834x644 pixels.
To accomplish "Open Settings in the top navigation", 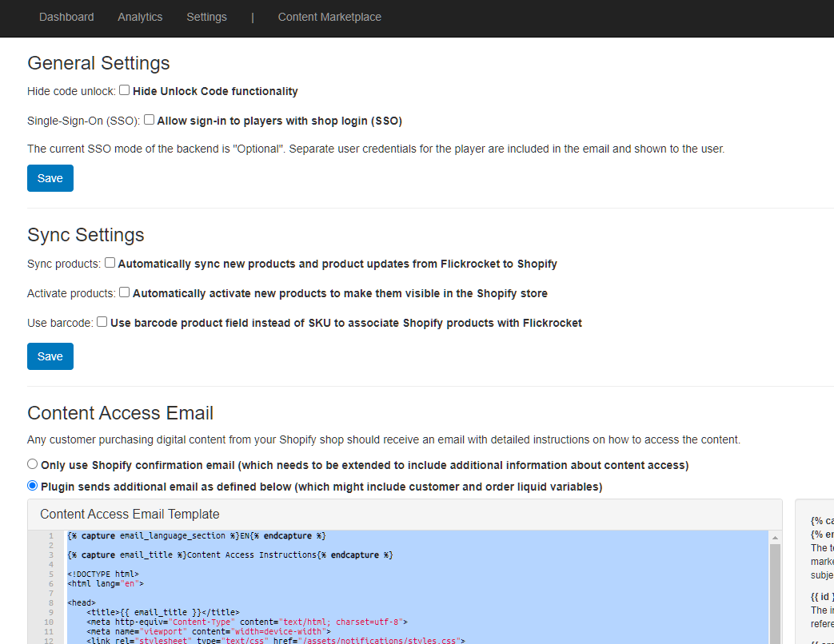I will coord(206,17).
